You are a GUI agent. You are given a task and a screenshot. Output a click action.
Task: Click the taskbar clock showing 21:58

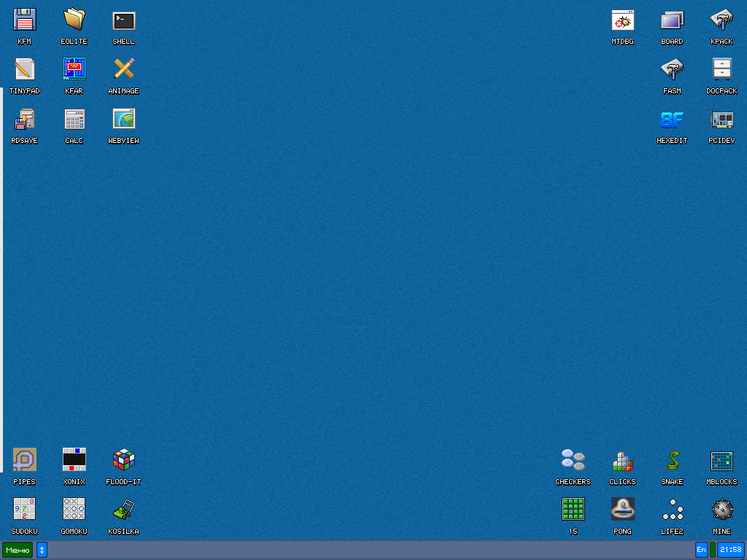(730, 550)
